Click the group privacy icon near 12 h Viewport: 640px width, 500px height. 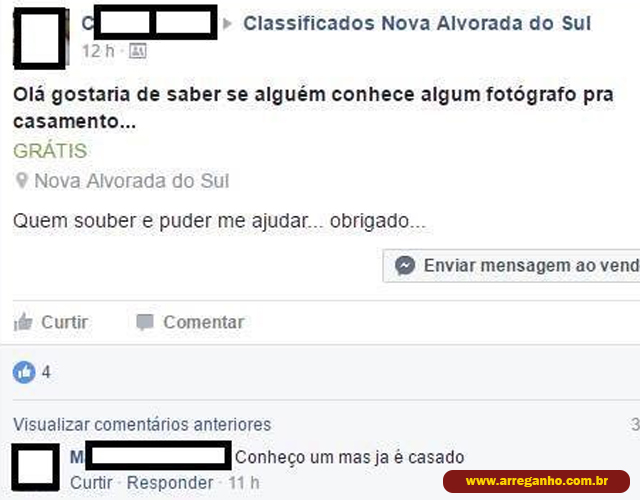(x=138, y=51)
